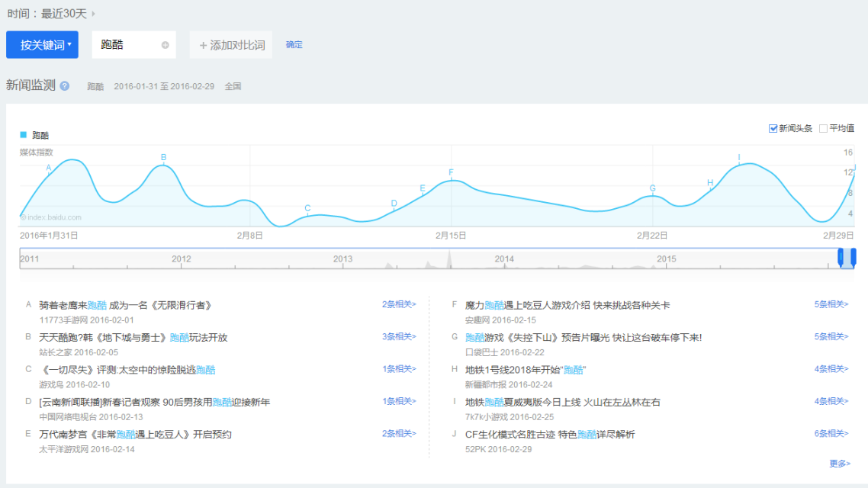The width and height of the screenshot is (868, 488).
Task: Expand the 时间 最近30天 selector
Action: pos(51,14)
